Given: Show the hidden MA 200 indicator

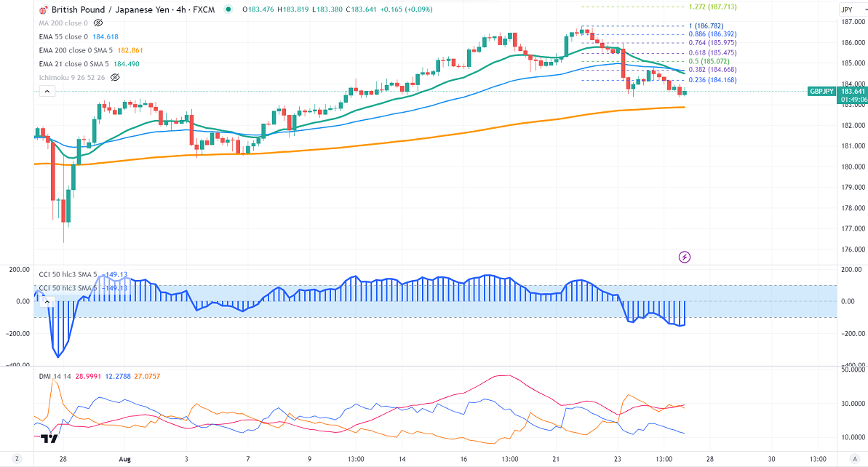Looking at the screenshot, I should pyautogui.click(x=98, y=23).
